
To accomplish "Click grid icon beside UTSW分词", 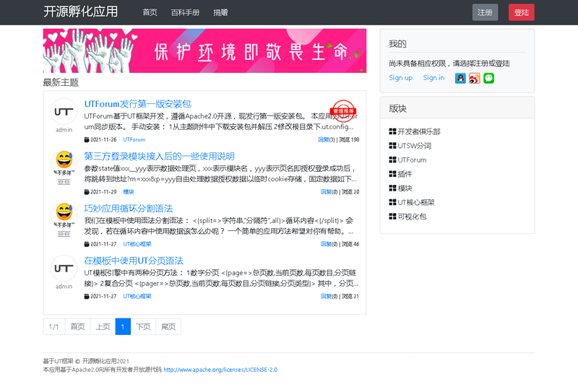I will [392, 146].
